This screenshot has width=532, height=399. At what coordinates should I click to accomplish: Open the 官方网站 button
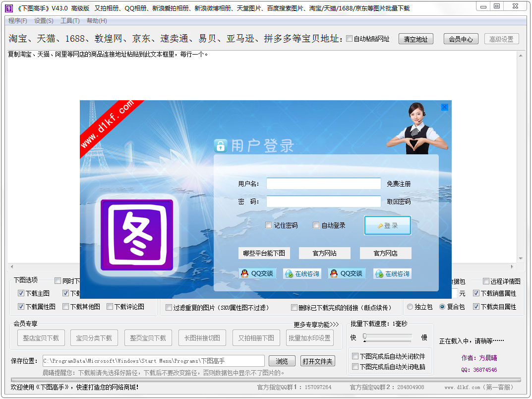click(324, 253)
